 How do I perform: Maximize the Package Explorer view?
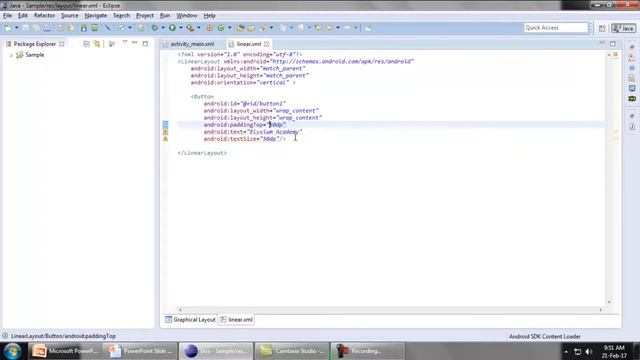click(145, 43)
